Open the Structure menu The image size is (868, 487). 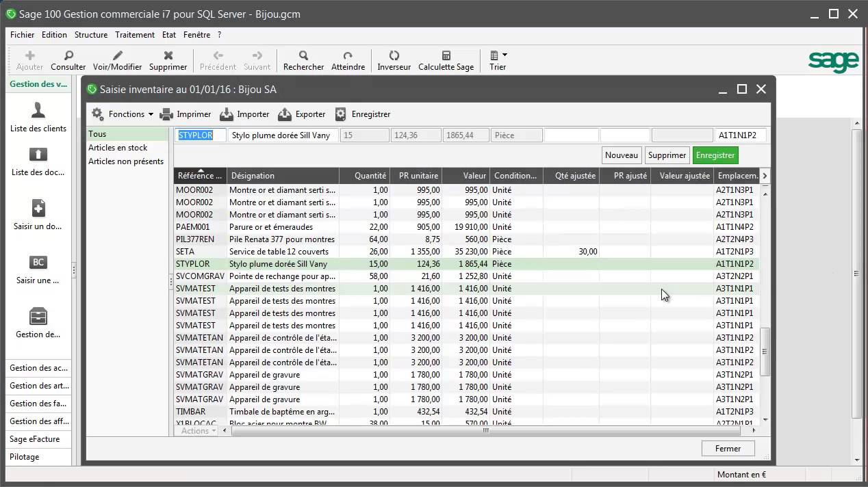tap(90, 34)
